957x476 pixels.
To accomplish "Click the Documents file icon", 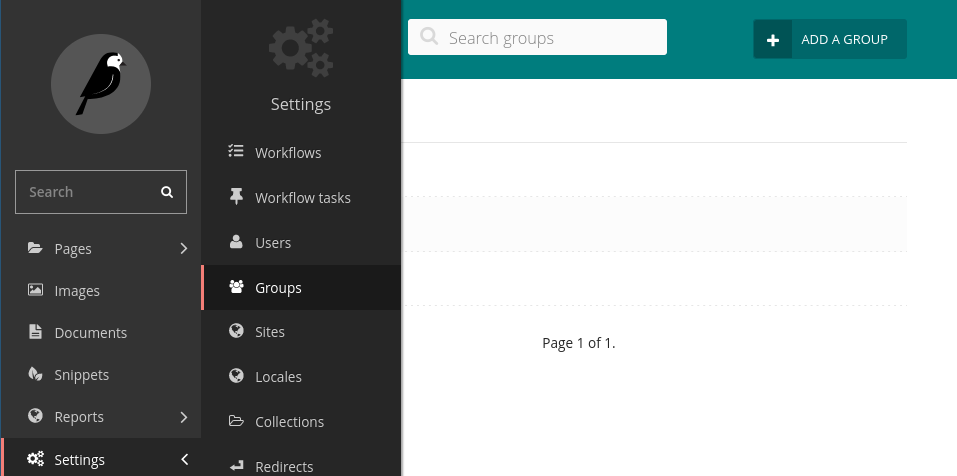I will (35, 332).
